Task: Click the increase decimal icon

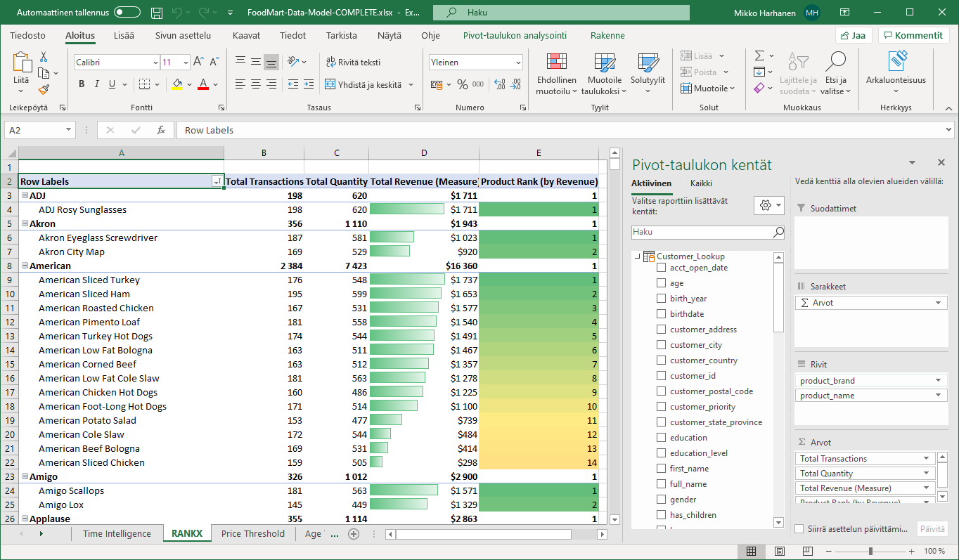Action: pyautogui.click(x=500, y=84)
